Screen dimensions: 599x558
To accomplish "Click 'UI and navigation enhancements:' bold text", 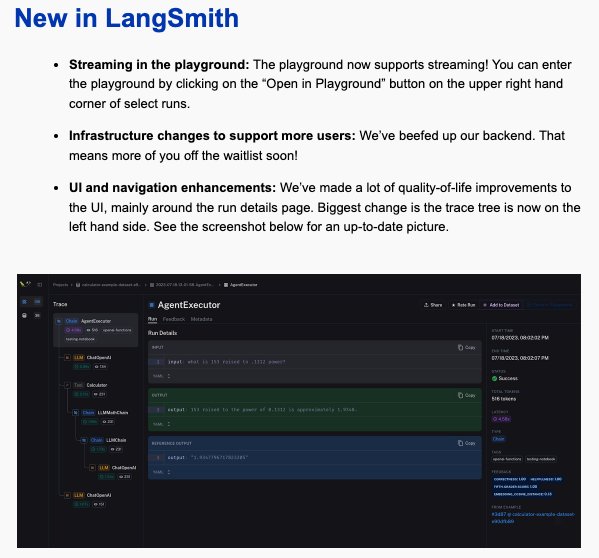I will pos(172,188).
